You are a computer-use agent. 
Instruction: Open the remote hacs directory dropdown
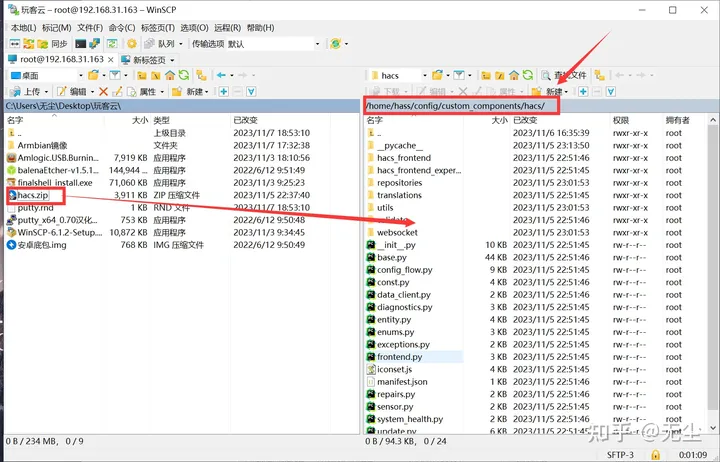click(x=425, y=76)
